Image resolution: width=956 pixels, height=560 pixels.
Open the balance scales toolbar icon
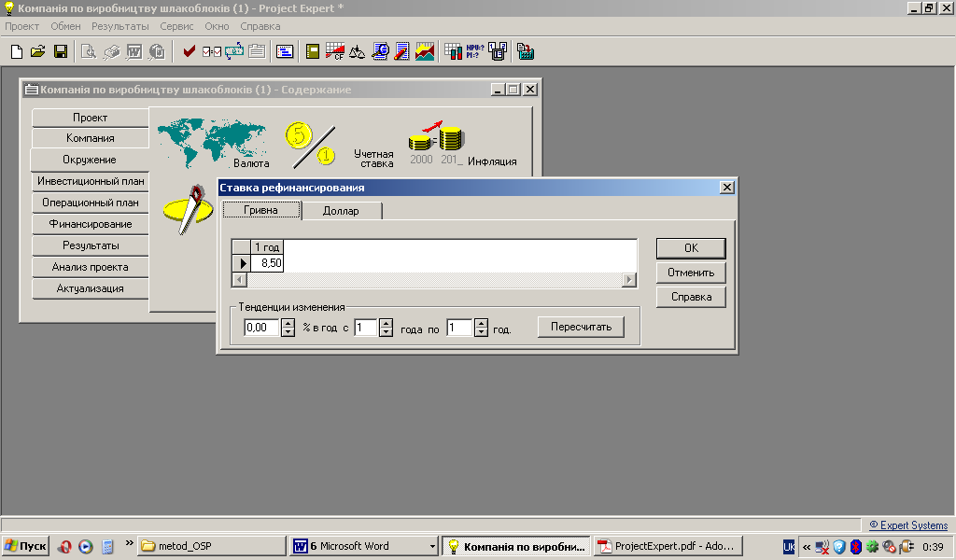pyautogui.click(x=358, y=51)
